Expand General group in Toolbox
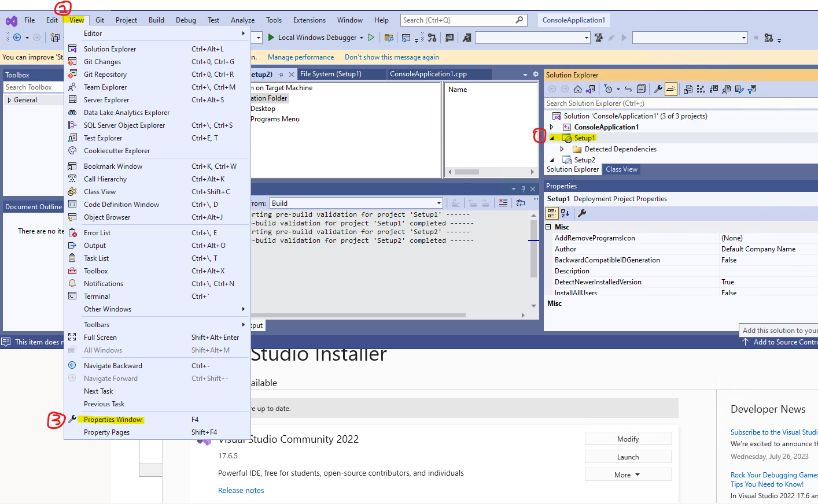The image size is (818, 504). click(9, 100)
